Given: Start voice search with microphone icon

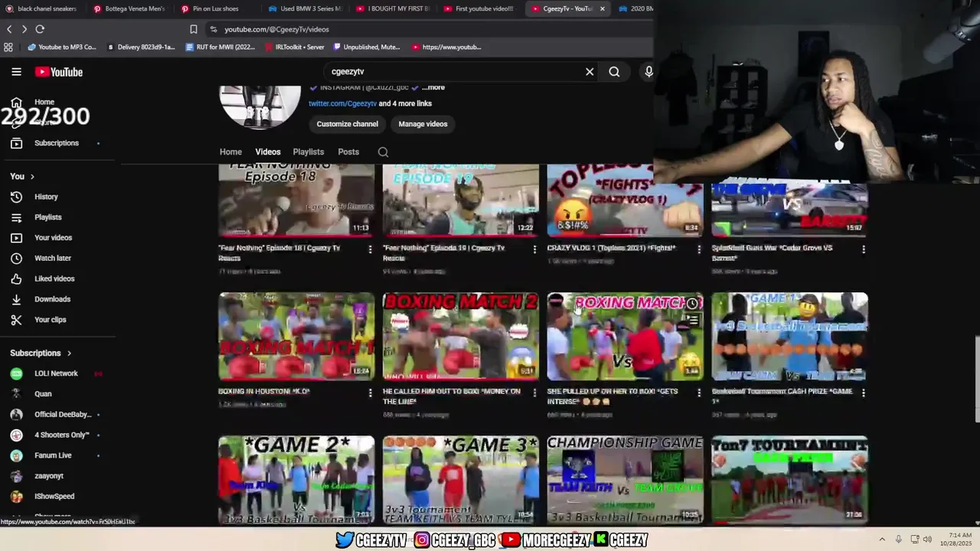Looking at the screenshot, I should (x=648, y=72).
